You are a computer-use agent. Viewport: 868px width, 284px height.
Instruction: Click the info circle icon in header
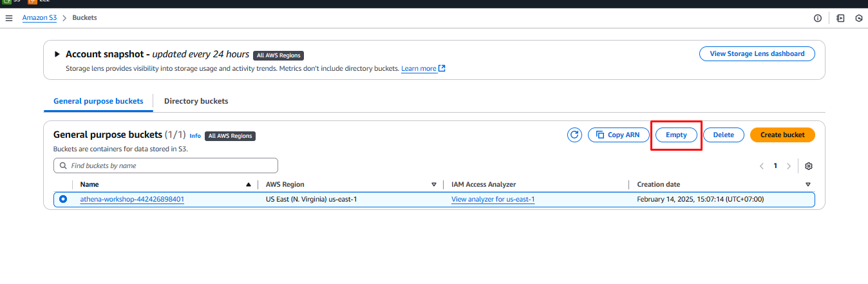point(818,18)
